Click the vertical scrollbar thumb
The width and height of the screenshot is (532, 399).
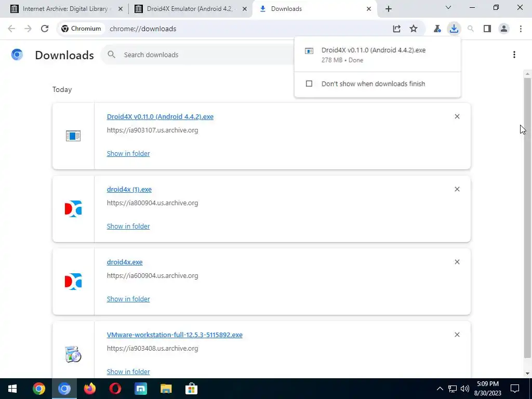pyautogui.click(x=527, y=217)
